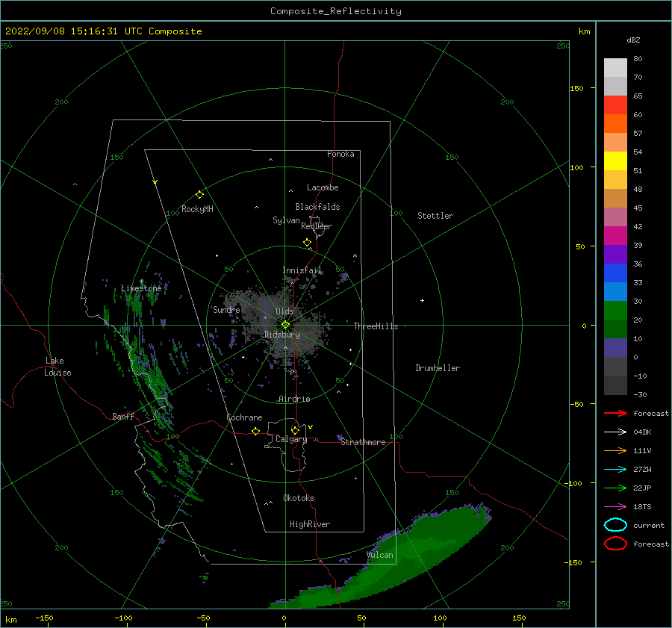Click the asterisk marker above Limestone
This screenshot has width=672, height=628.
point(141,282)
